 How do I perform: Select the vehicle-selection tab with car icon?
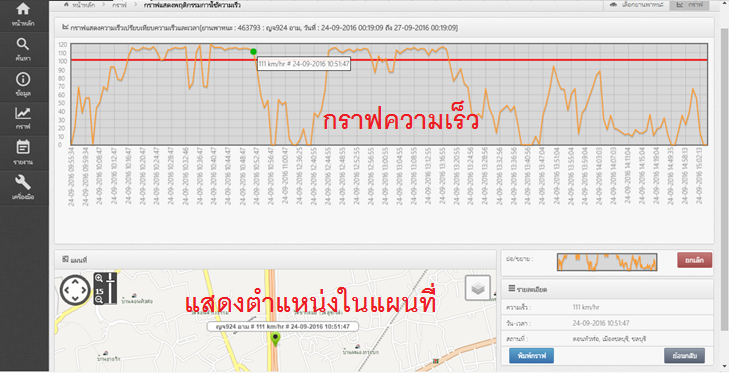(x=636, y=5)
